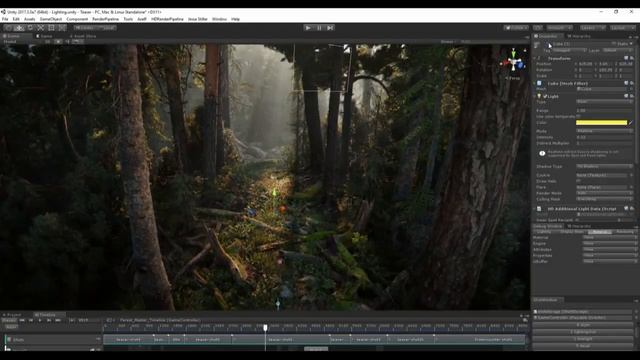Select the Hand tool in the toolbar
The height and width of the screenshot is (360, 640).
[x=9, y=28]
